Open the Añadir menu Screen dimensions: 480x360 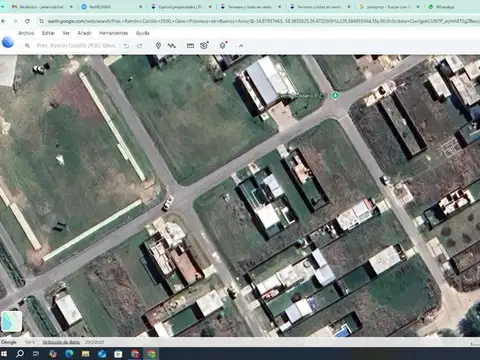tap(84, 33)
